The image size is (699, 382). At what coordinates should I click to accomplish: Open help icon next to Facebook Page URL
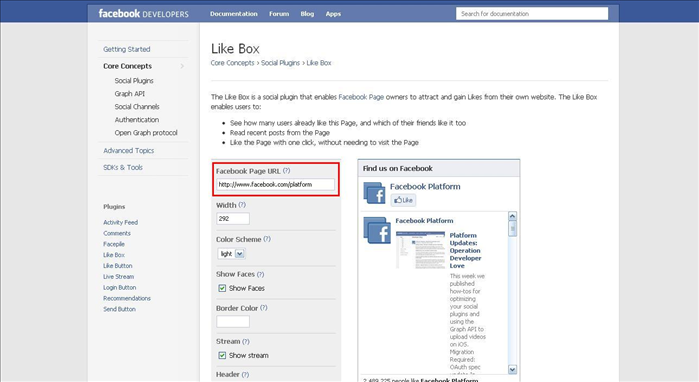pyautogui.click(x=287, y=171)
